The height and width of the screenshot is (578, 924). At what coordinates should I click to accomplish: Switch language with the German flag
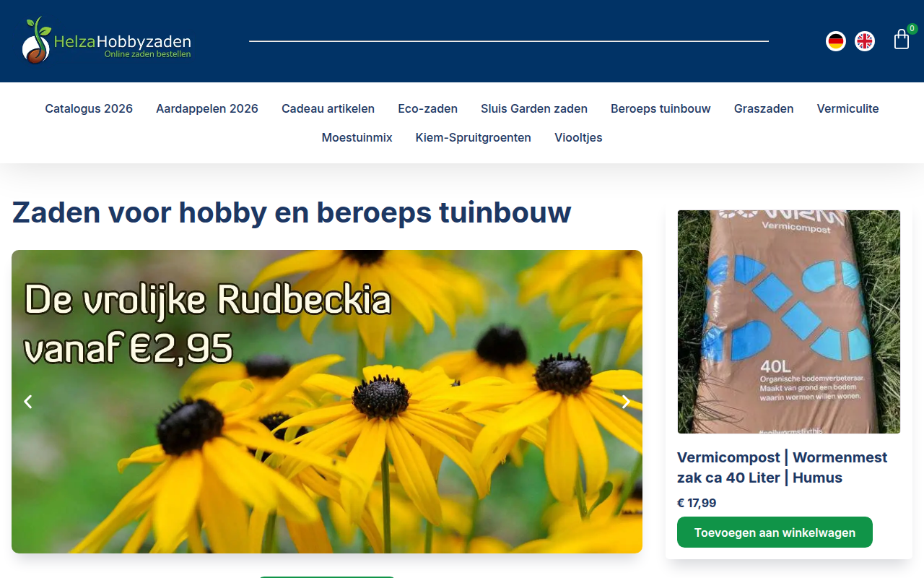click(836, 41)
